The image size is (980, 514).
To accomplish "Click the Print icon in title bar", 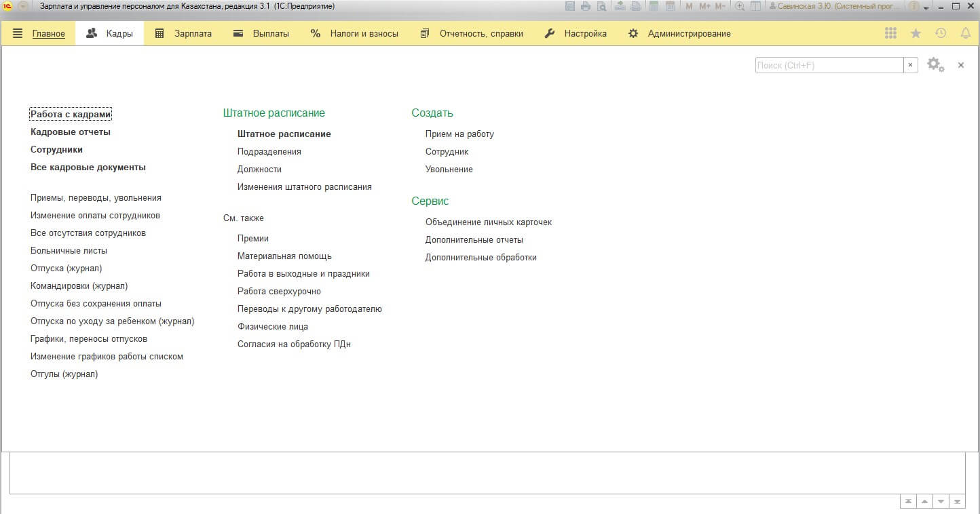I will [586, 6].
